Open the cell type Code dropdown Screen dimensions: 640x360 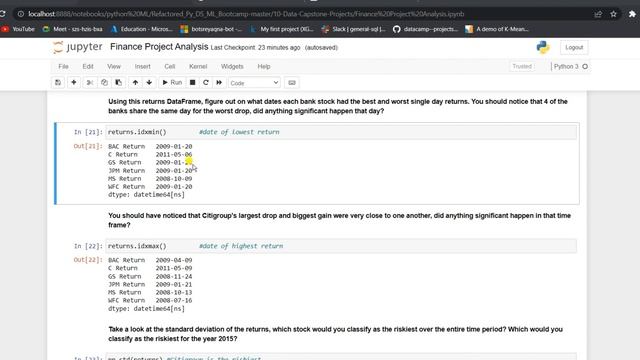pos(254,83)
